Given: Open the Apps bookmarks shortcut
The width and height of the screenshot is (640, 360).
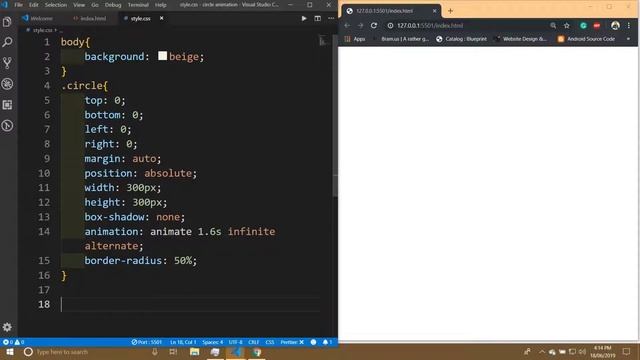Looking at the screenshot, I should point(355,39).
